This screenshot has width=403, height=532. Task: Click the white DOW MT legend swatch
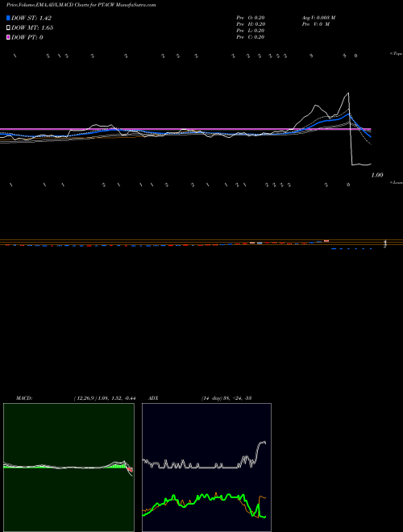(x=9, y=27)
